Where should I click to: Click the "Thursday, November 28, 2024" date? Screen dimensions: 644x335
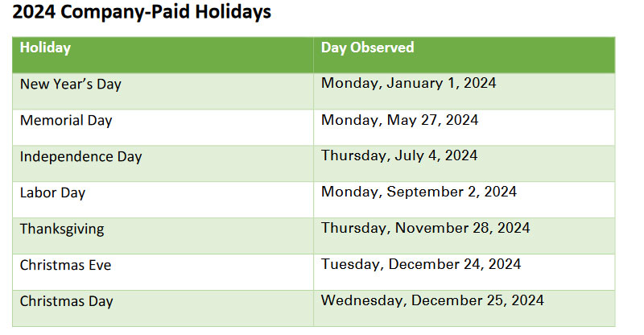[425, 228]
